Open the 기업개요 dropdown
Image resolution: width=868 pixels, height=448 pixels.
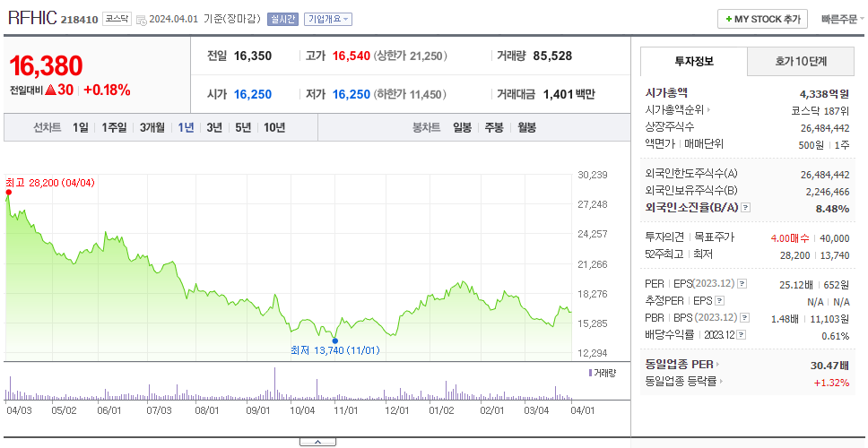point(327,20)
